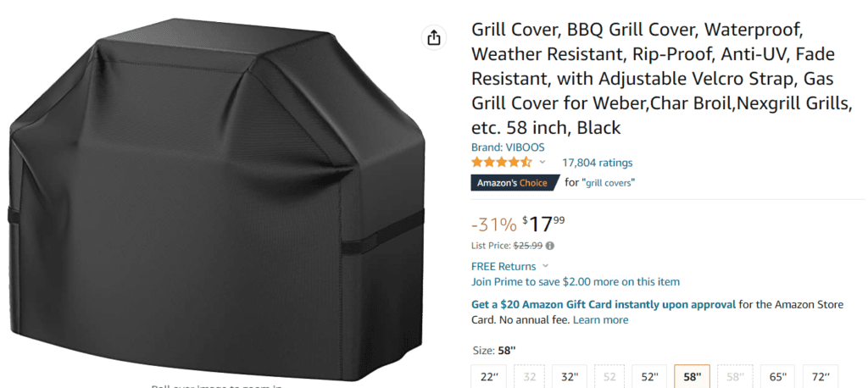Open the ratings breakdown chevron
Viewport: 868px width, 388px height.
pos(542,162)
